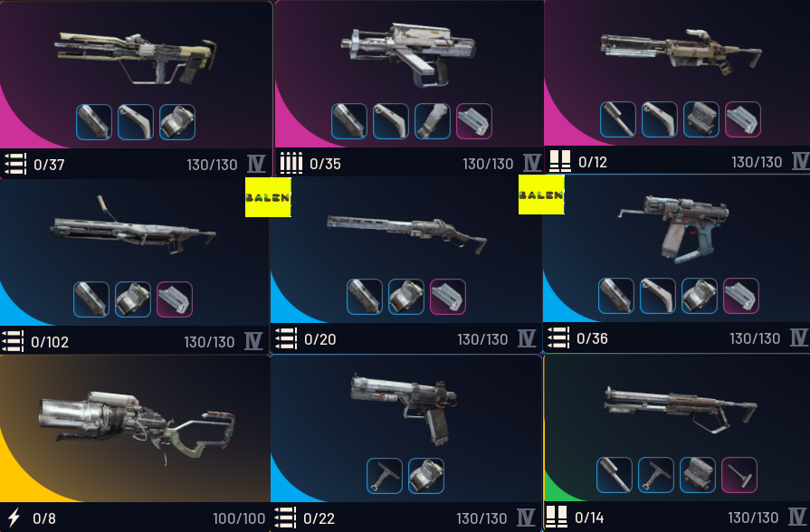This screenshot has height=532, width=810.
Task: Open the yellow launcher weapon with 0/8 charge
Action: click(135, 443)
